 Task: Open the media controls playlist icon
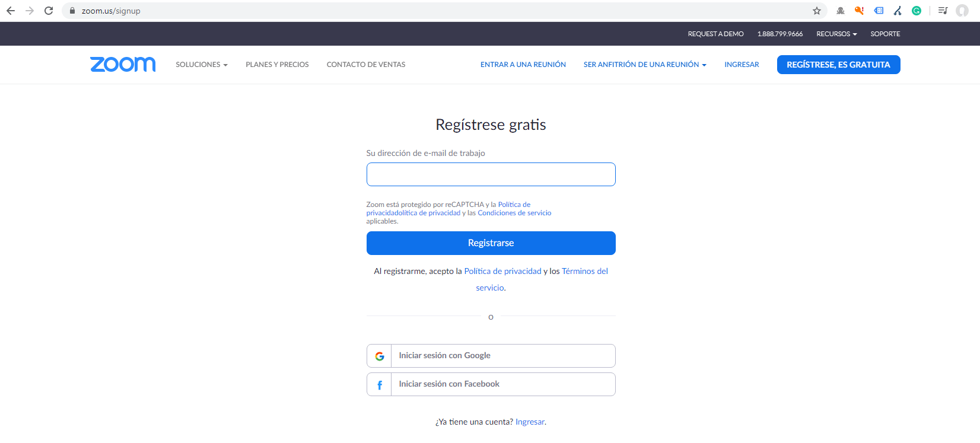pos(943,11)
